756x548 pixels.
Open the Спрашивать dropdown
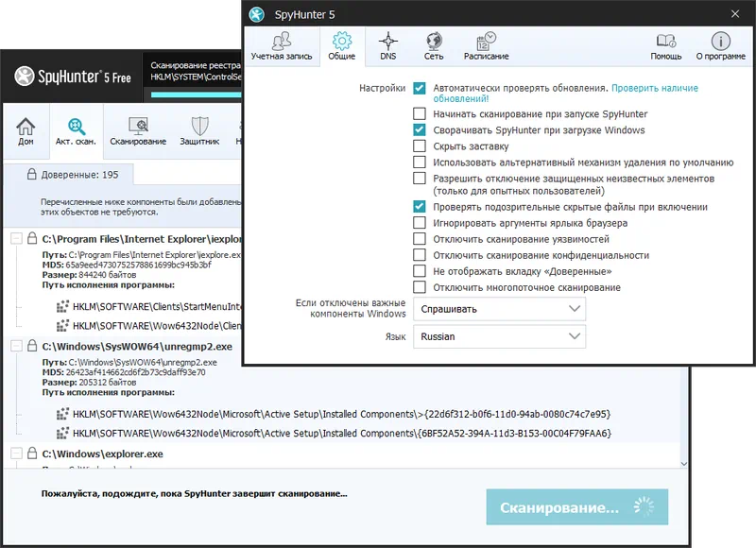pos(500,309)
